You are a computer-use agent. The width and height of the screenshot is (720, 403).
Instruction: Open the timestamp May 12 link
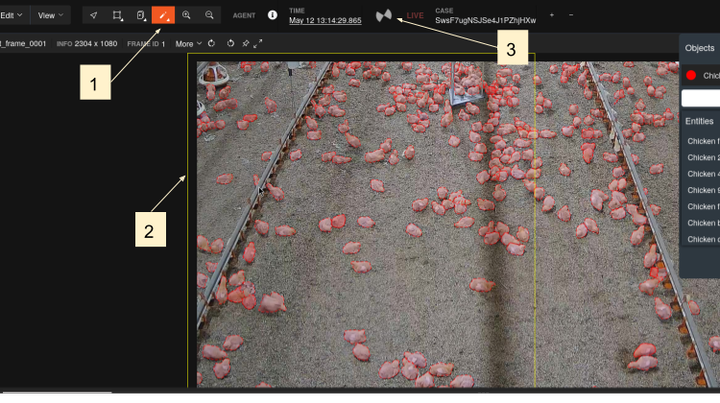click(325, 20)
